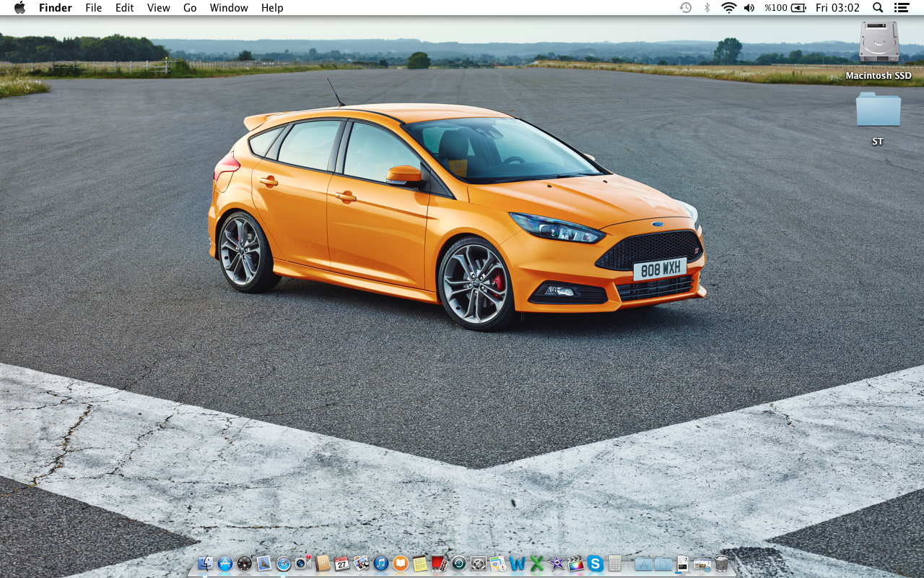Launch Skype from the Dock
This screenshot has width=924, height=578.
tap(596, 564)
